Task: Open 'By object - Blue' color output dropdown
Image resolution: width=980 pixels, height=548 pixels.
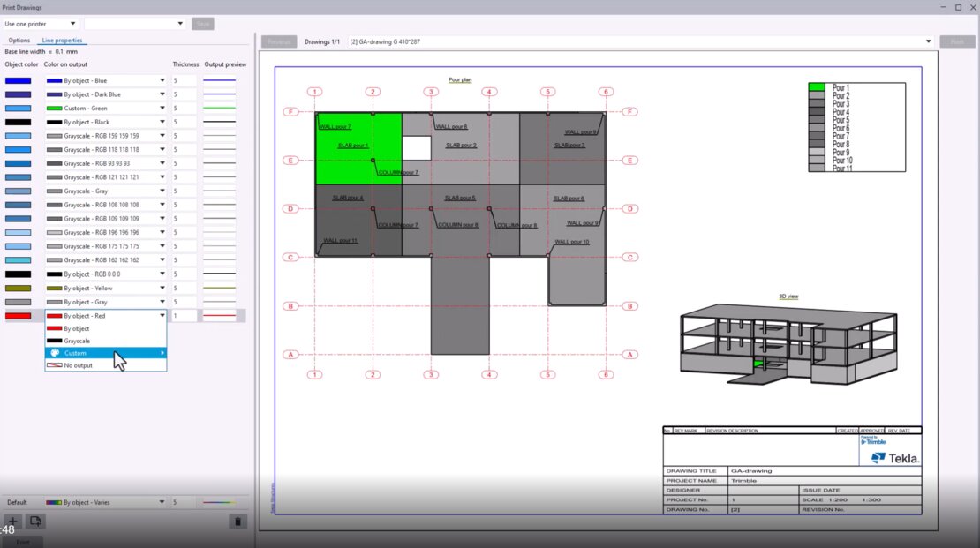Action: [x=162, y=80]
